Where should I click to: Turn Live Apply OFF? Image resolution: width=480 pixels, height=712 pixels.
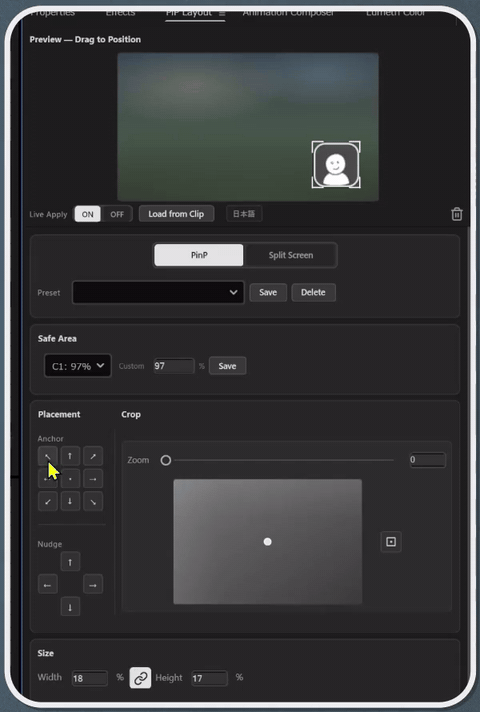click(x=117, y=214)
